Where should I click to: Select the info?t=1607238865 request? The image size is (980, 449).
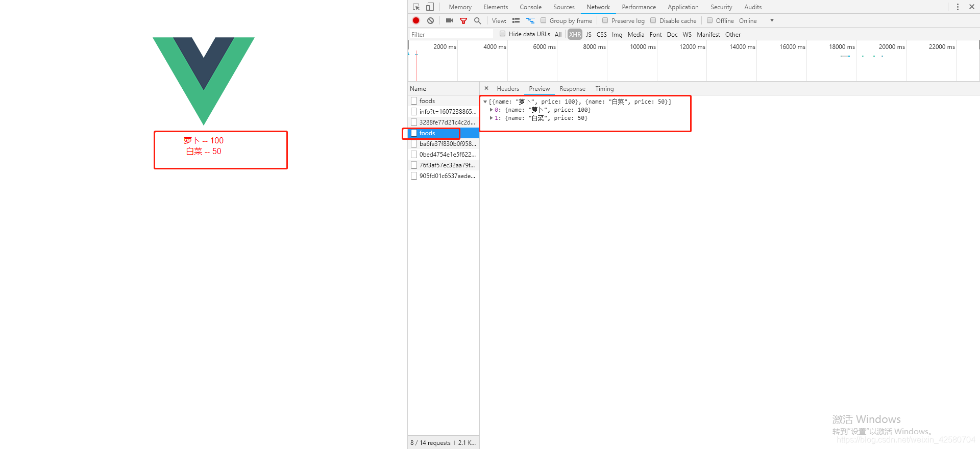click(444, 112)
